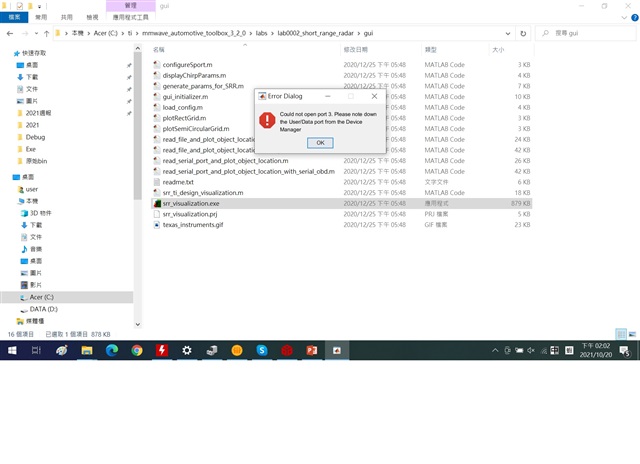Open the 2021週報 folder in sidebar
Viewport: 640px width, 464px height.
tap(38, 113)
